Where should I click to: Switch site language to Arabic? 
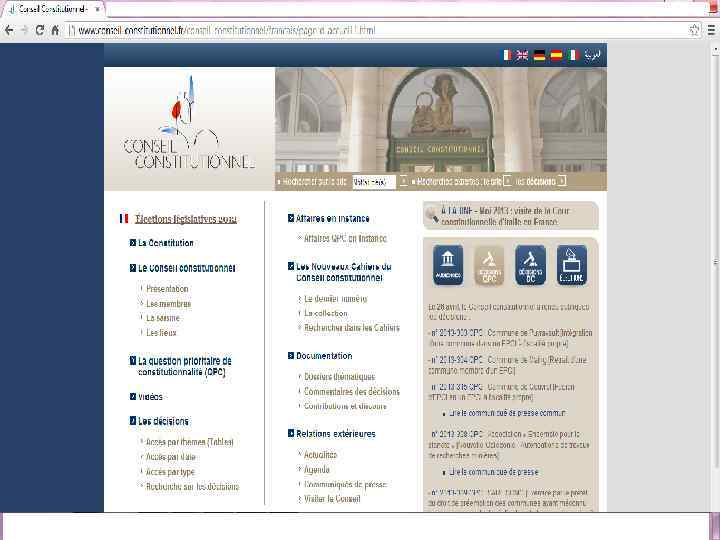click(592, 55)
